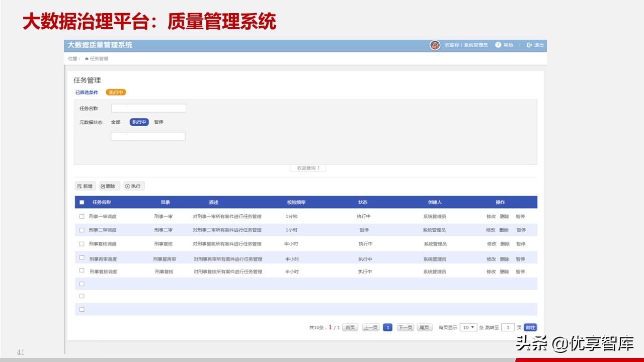Image resolution: width=644 pixels, height=362 pixels.
Task: Click the 执行 toolbar button
Action: (x=134, y=186)
